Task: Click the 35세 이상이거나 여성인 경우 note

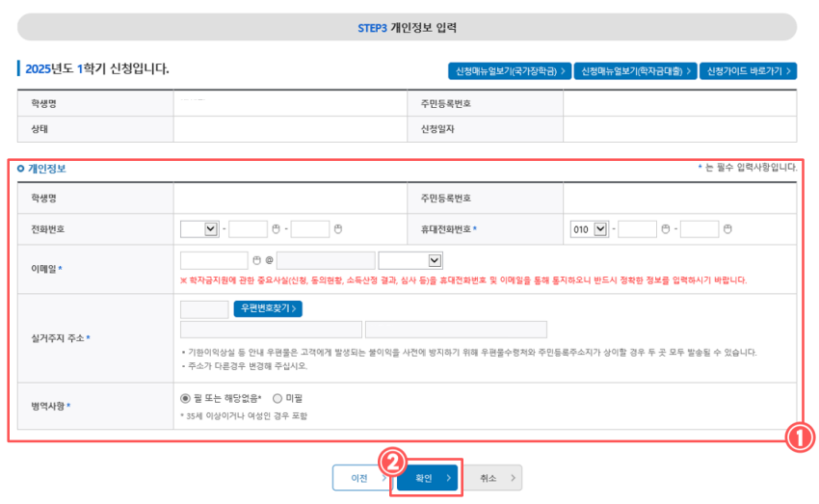Action: (244, 415)
